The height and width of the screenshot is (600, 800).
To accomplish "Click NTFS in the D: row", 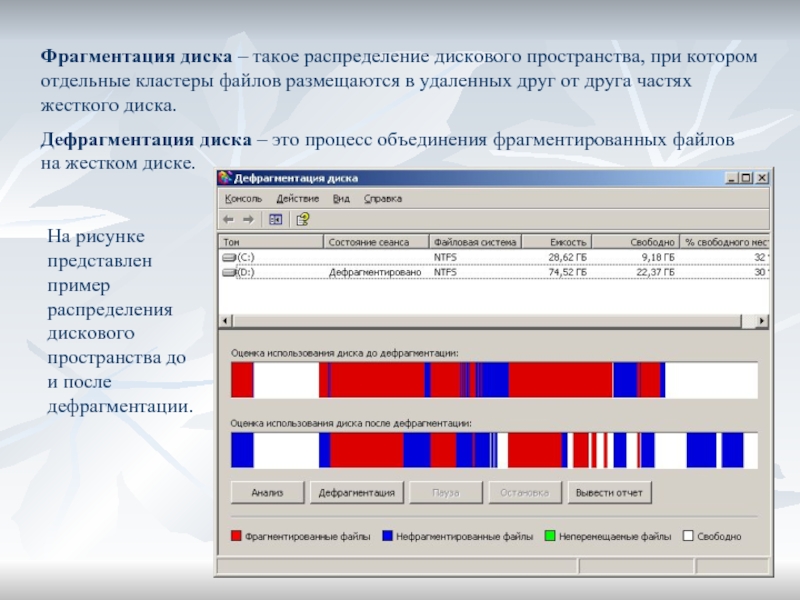I will (x=445, y=272).
